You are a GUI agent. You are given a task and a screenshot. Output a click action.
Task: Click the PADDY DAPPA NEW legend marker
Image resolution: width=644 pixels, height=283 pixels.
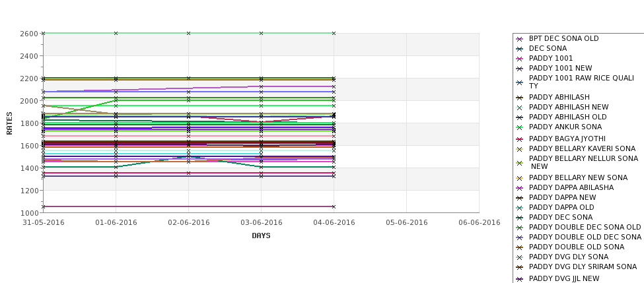[520, 198]
